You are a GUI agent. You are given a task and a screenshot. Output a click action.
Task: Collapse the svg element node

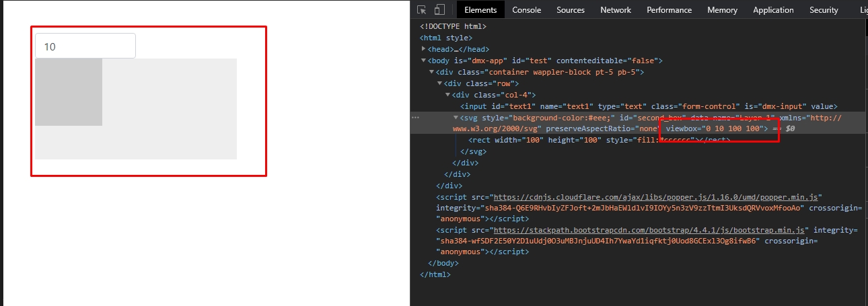click(456, 118)
